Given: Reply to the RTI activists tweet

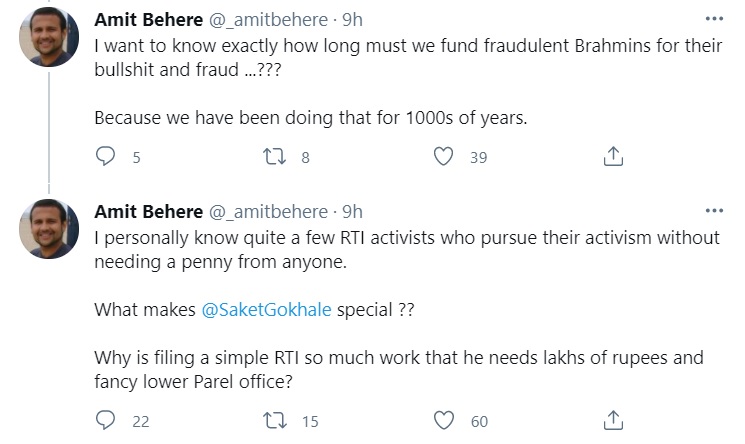Looking at the screenshot, I should coord(106,421).
